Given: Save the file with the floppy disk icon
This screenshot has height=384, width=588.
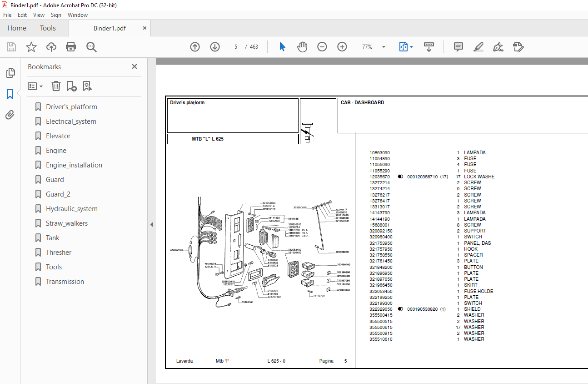Looking at the screenshot, I should pyautogui.click(x=11, y=47).
